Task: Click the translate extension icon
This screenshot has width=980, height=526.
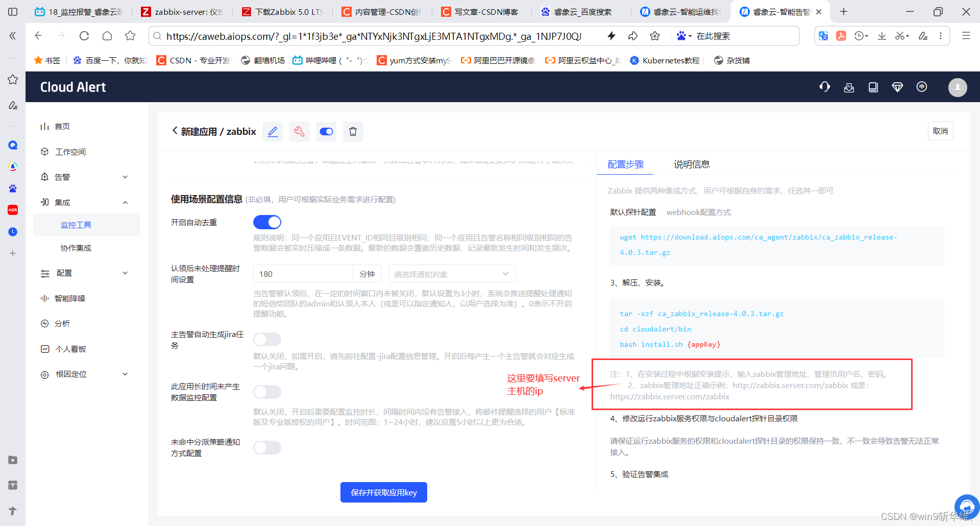Action: (823, 36)
